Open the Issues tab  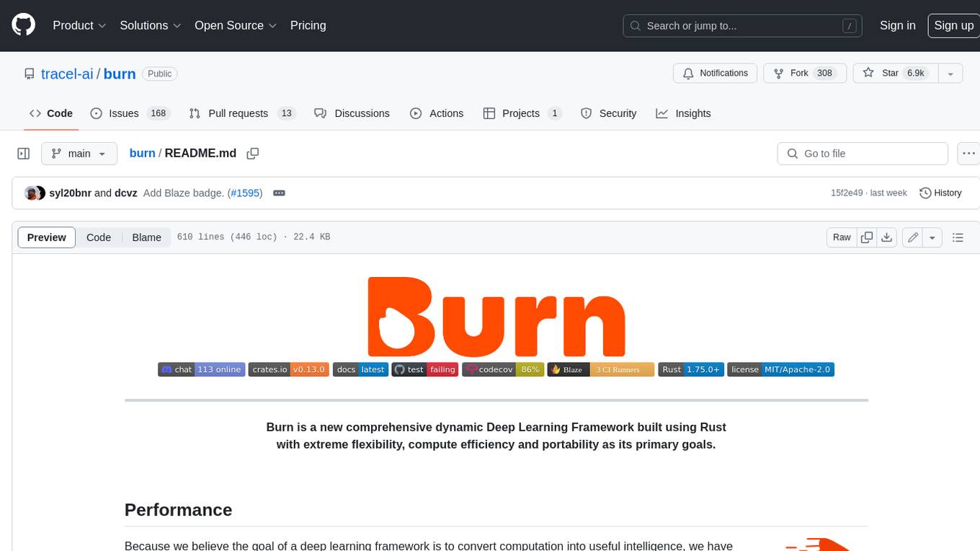click(x=130, y=113)
